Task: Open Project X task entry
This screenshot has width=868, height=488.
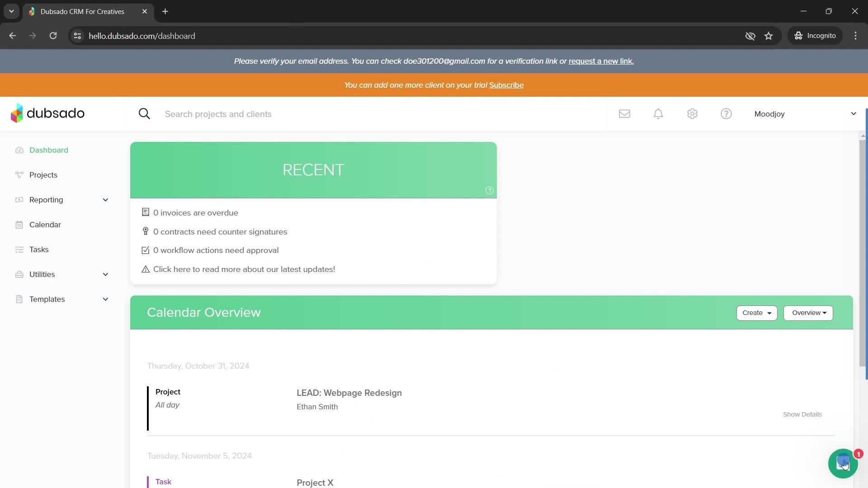Action: tap(315, 483)
